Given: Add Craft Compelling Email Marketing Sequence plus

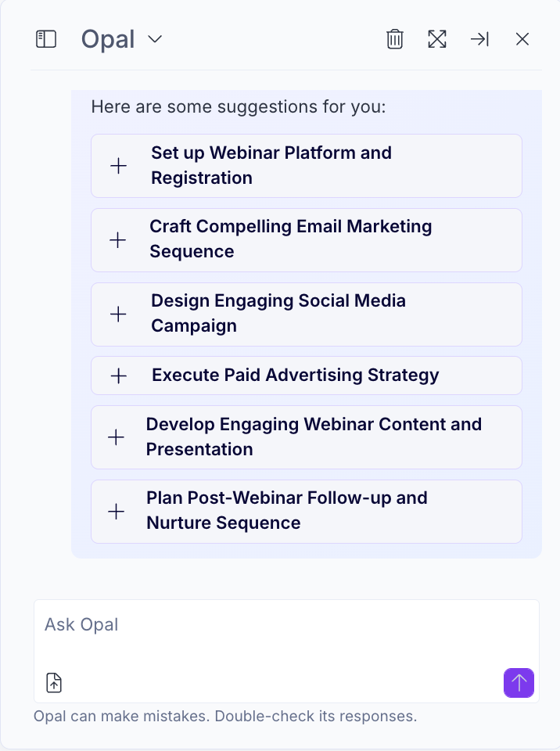Looking at the screenshot, I should click(118, 239).
